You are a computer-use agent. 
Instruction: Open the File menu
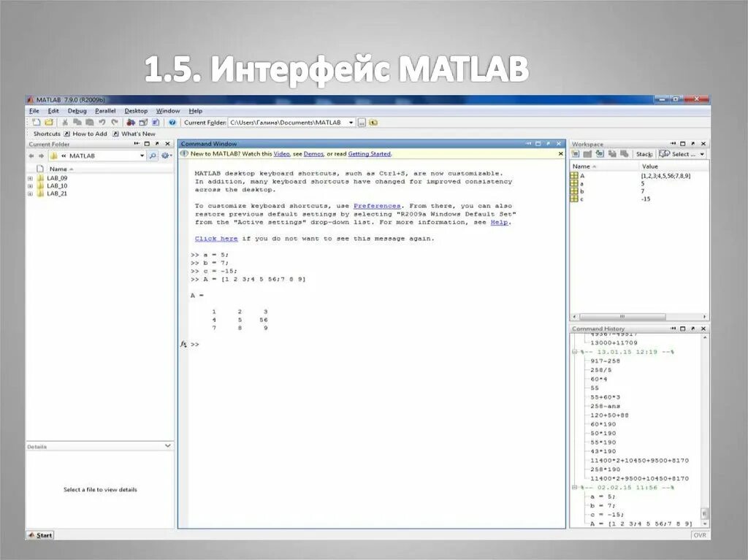[34, 111]
